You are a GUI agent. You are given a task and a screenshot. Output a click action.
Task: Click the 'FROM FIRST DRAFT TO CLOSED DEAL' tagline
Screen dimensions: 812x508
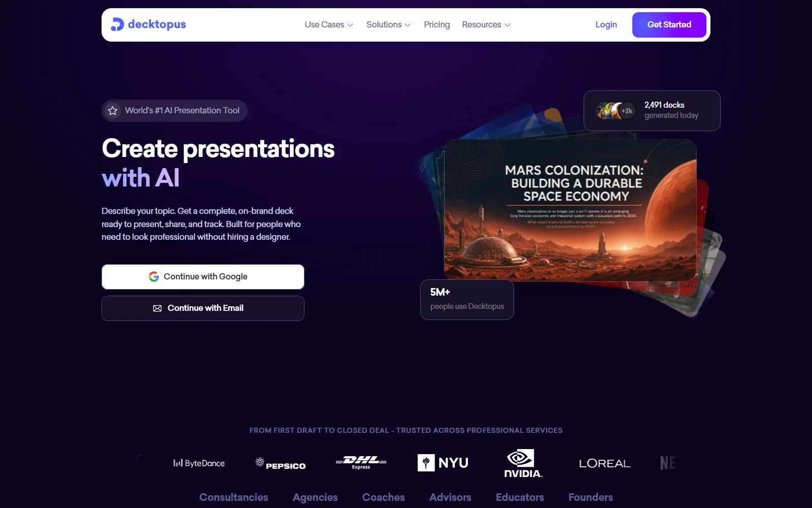coord(406,430)
